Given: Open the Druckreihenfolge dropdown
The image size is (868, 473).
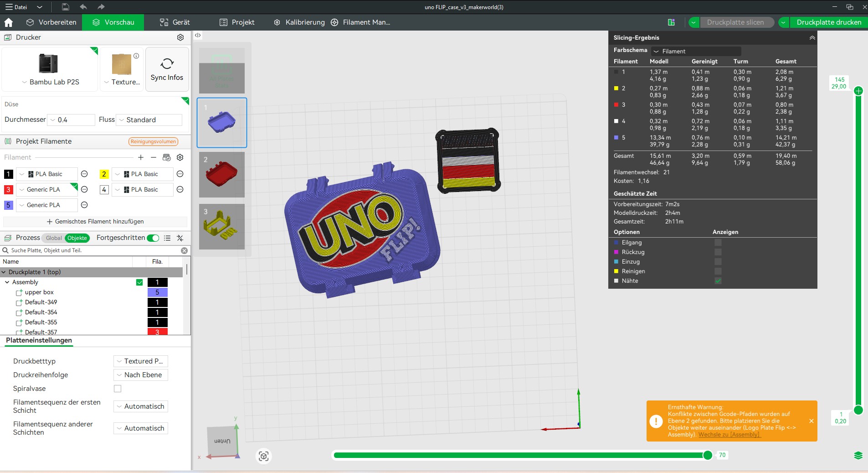Looking at the screenshot, I should point(141,375).
